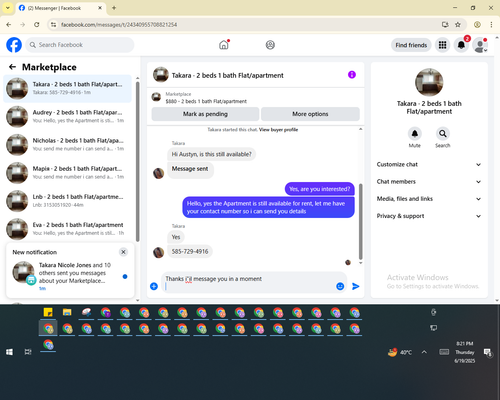Open the Lnb conversation
The height and width of the screenshot is (400, 500).
click(67, 201)
